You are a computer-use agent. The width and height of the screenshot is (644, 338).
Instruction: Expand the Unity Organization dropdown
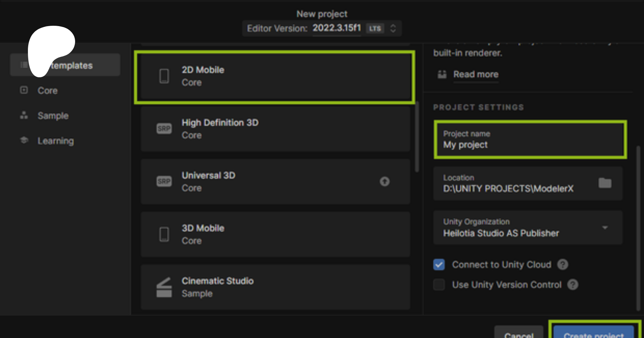pos(605,227)
